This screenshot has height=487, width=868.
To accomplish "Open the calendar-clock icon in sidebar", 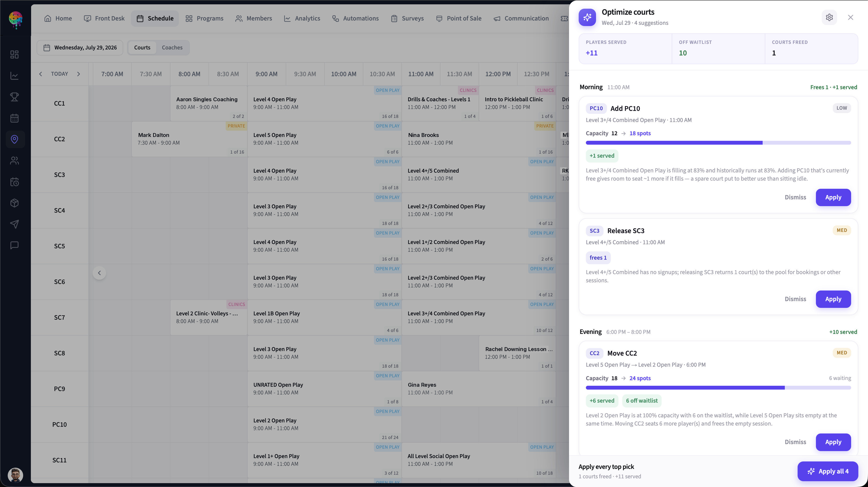I will coord(14,182).
